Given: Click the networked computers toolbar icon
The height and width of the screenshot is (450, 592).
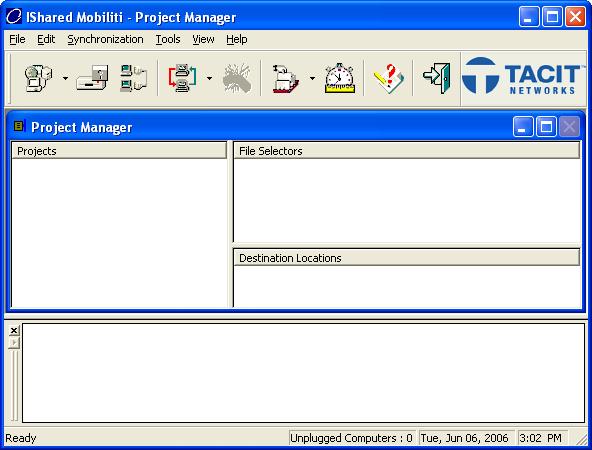Looking at the screenshot, I should (133, 78).
